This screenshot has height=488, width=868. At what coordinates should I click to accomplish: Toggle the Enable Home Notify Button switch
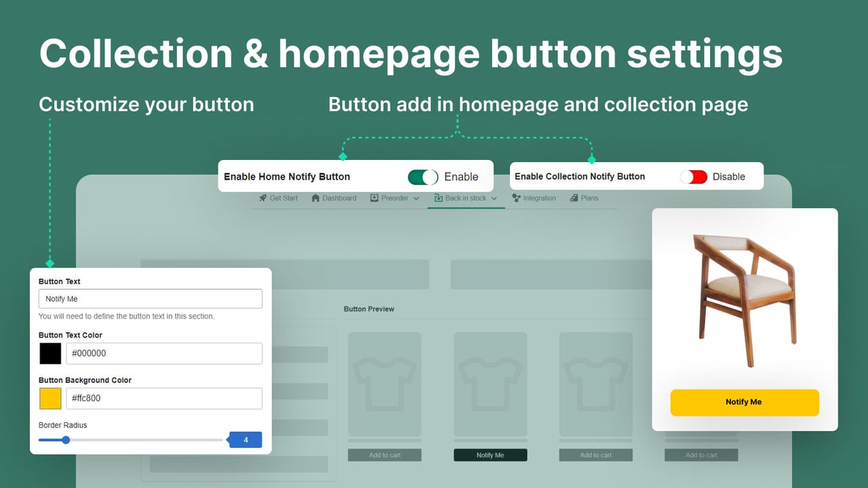(423, 177)
